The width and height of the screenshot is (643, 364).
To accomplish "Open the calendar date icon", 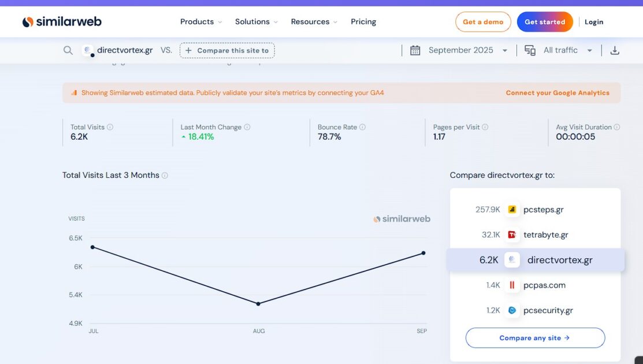I will (x=415, y=50).
